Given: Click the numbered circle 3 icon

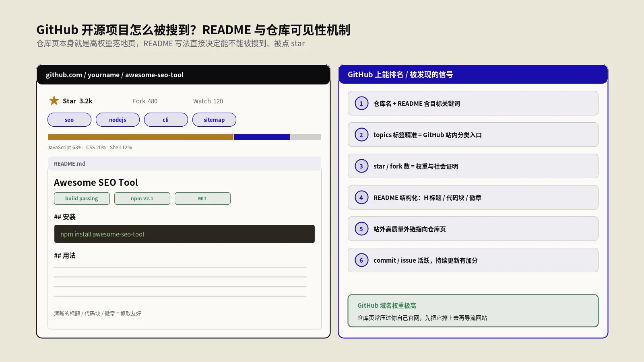Looking at the screenshot, I should [361, 166].
